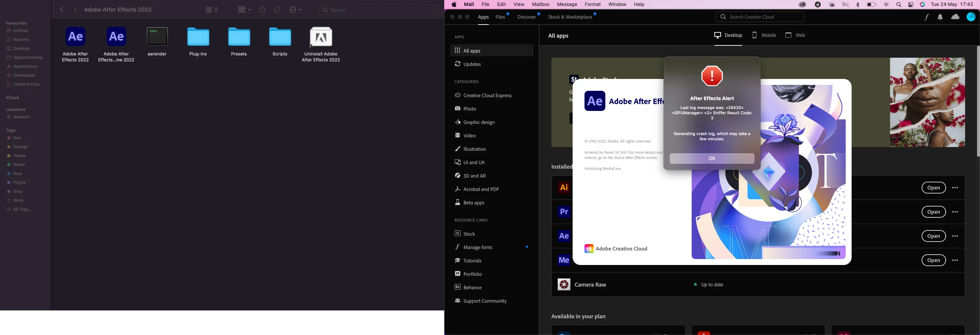
Task: Select the Web platform tab
Action: tap(795, 35)
